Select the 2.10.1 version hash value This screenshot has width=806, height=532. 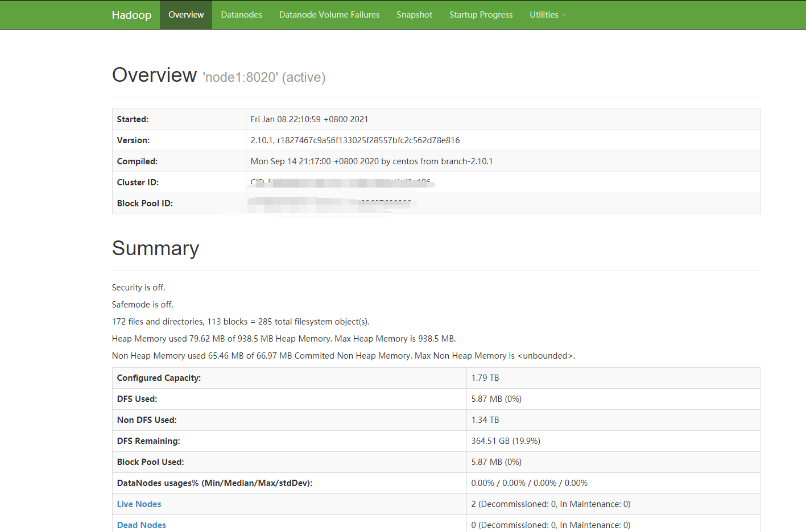click(x=355, y=140)
